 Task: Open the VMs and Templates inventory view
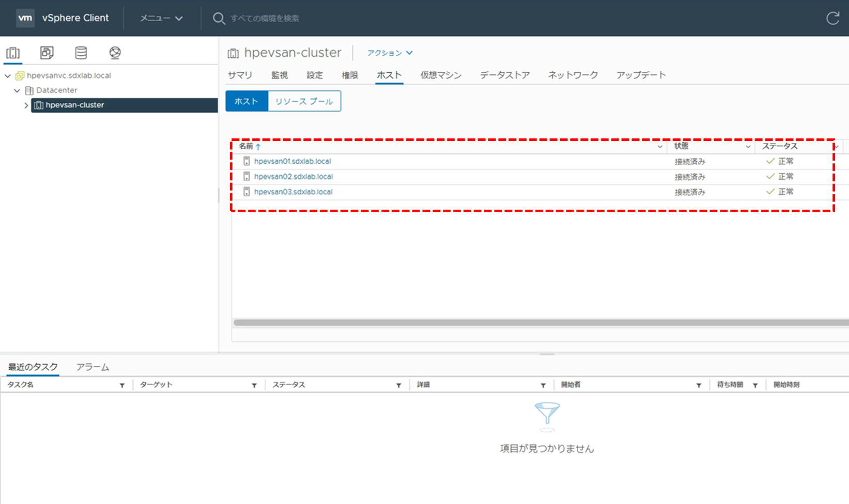pyautogui.click(x=47, y=53)
